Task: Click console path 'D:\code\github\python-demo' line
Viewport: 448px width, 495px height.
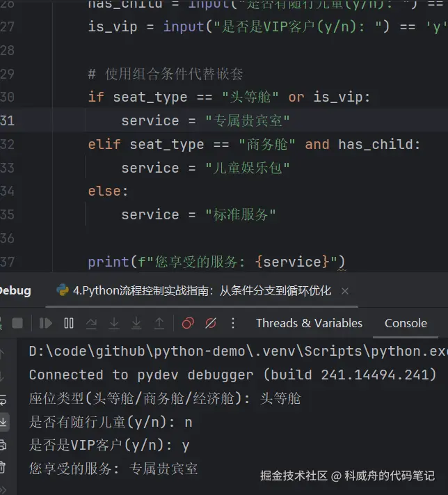Action: pos(238,352)
